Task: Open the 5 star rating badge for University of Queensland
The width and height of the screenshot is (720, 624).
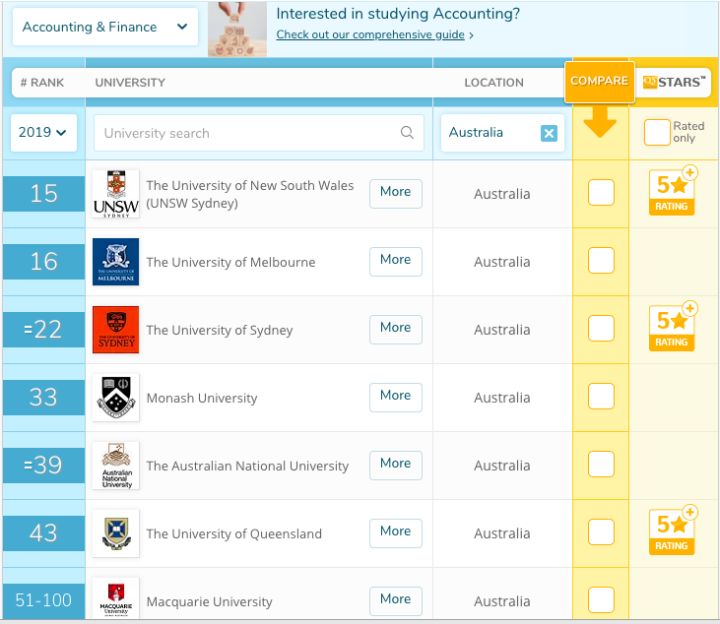Action: pyautogui.click(x=673, y=530)
